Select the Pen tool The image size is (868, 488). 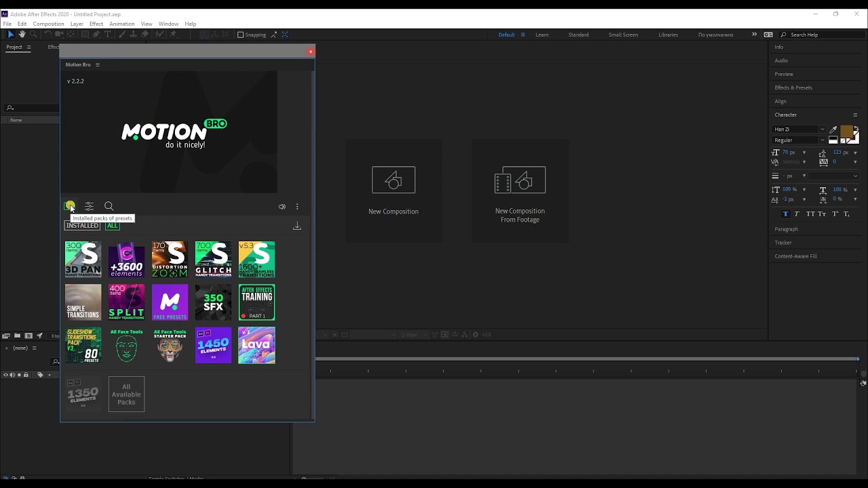96,35
